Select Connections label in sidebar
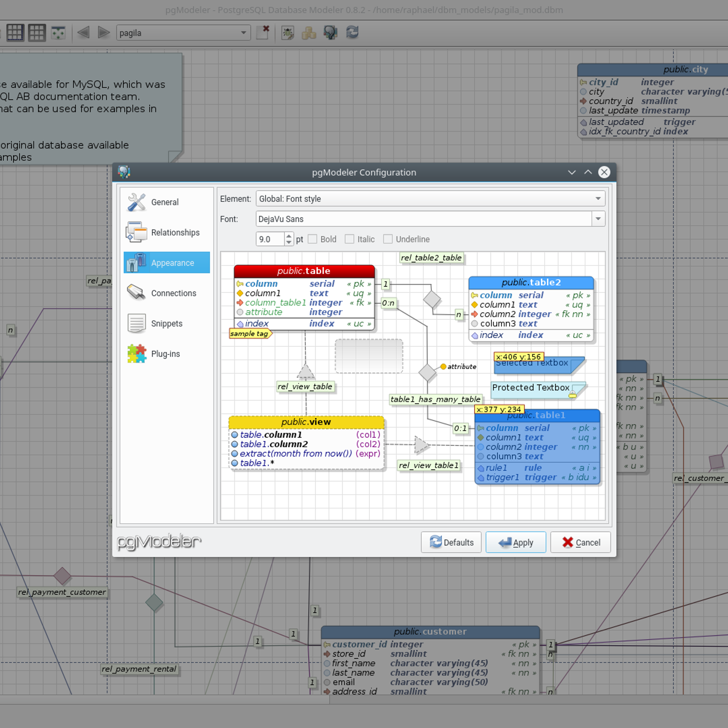Screen dimensions: 728x728 pos(173,293)
